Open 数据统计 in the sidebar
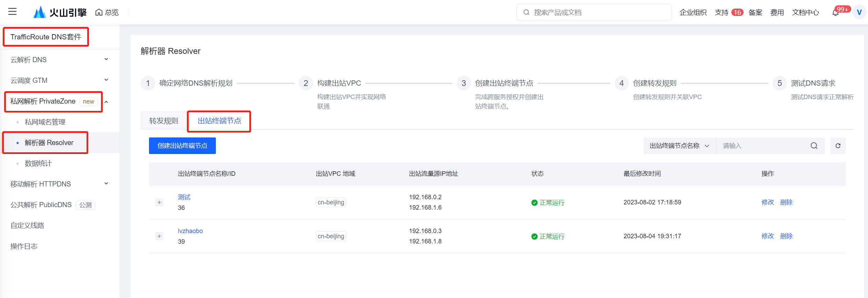Image resolution: width=868 pixels, height=298 pixels. coord(38,163)
